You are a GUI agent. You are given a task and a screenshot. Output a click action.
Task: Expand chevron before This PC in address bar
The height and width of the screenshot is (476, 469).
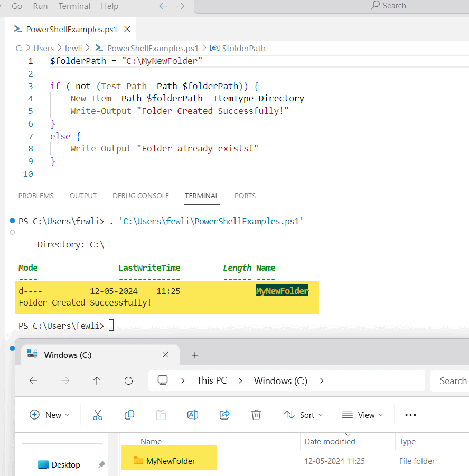pos(183,380)
